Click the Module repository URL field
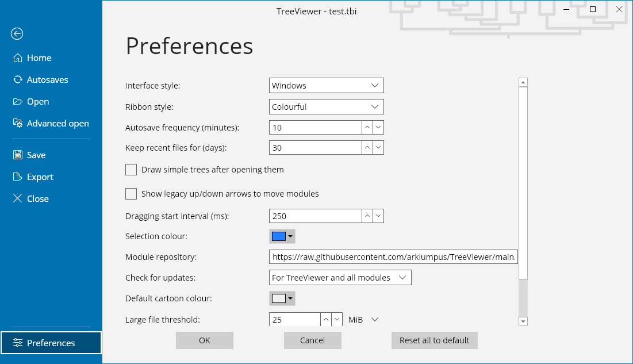This screenshot has height=364, width=633. (393, 257)
